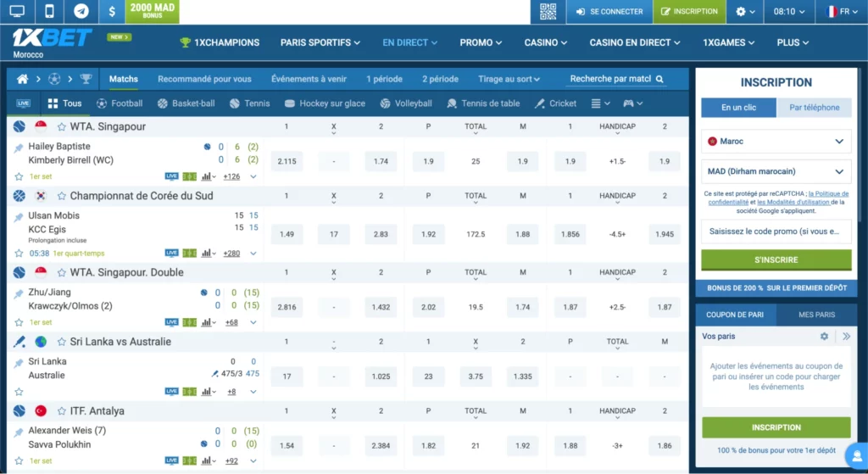Click the 2000 MAD BONUS button
Image resolution: width=868 pixels, height=474 pixels.
pyautogui.click(x=153, y=11)
